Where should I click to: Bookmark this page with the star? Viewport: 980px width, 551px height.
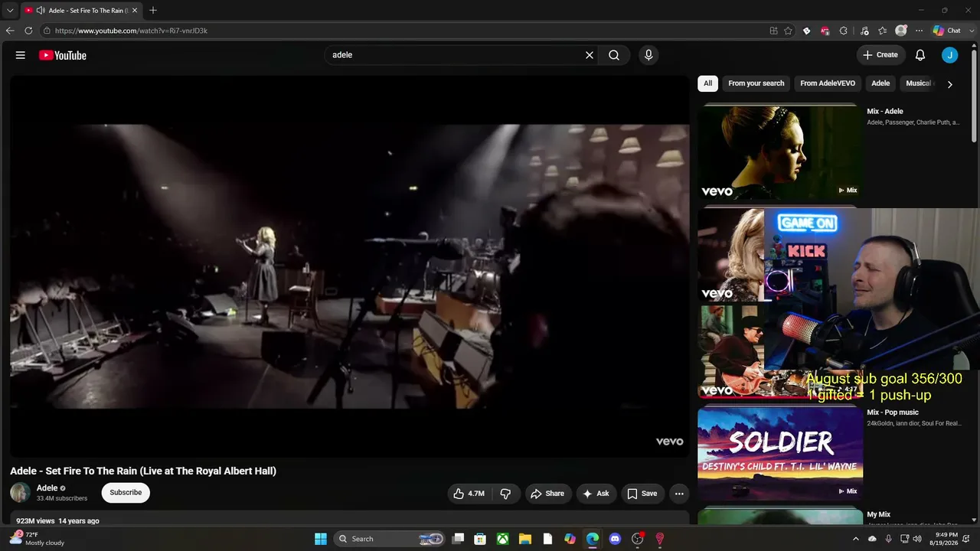tap(788, 31)
